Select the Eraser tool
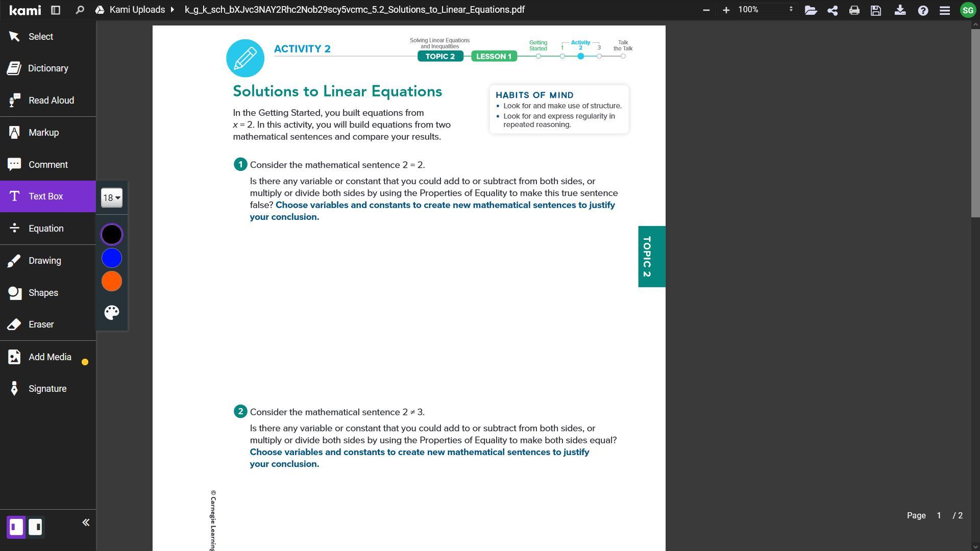 [41, 324]
